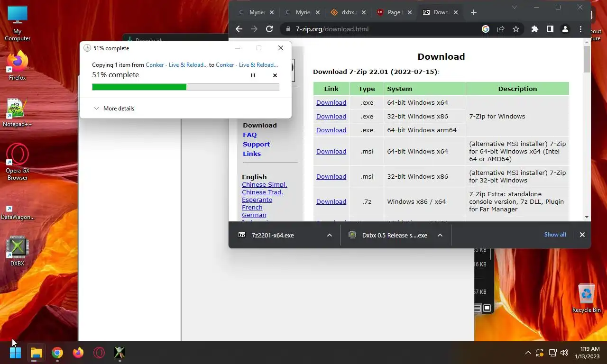The height and width of the screenshot is (364, 607).
Task: Switch language to Chinese Simpl.
Action: (x=264, y=184)
